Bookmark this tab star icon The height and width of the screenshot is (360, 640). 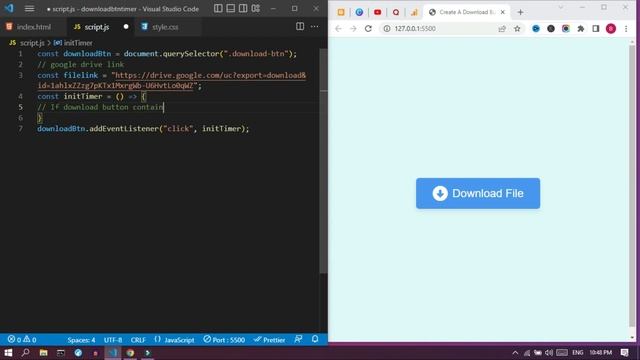pyautogui.click(x=517, y=29)
